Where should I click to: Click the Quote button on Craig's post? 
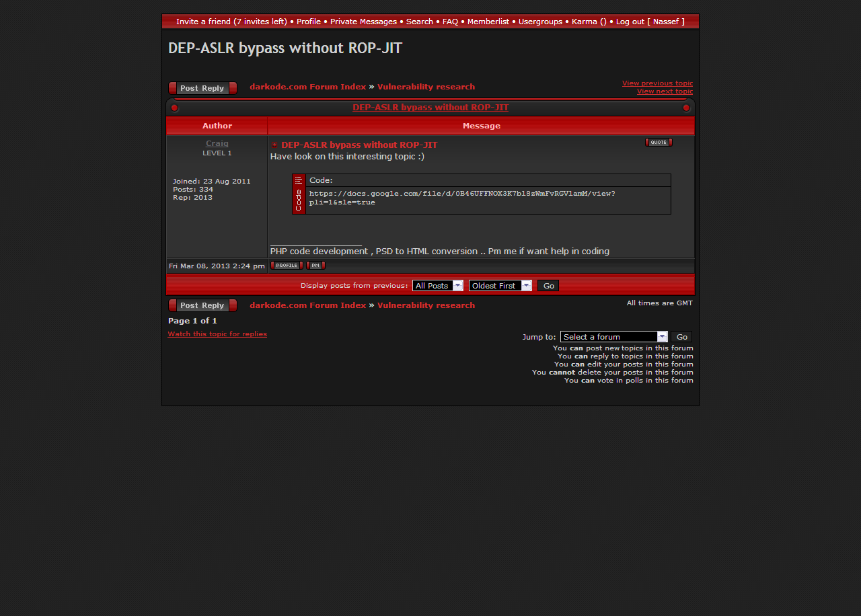click(x=659, y=143)
